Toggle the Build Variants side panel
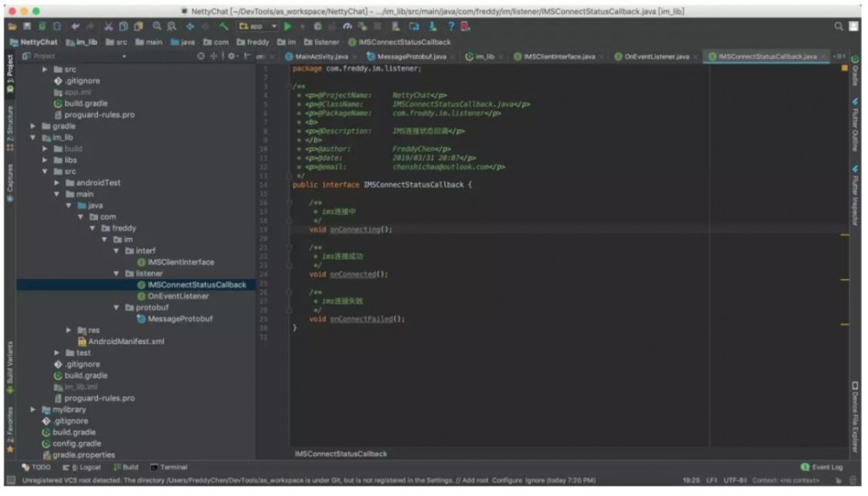Image resolution: width=868 pixels, height=496 pixels. (x=10, y=363)
